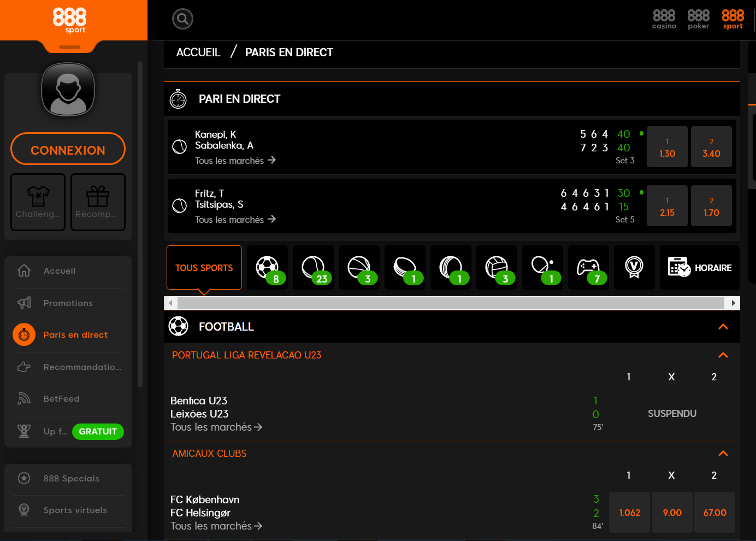Open the Fritz vs Tsitsipas match
The width and height of the screenshot is (756, 541).
(219, 199)
